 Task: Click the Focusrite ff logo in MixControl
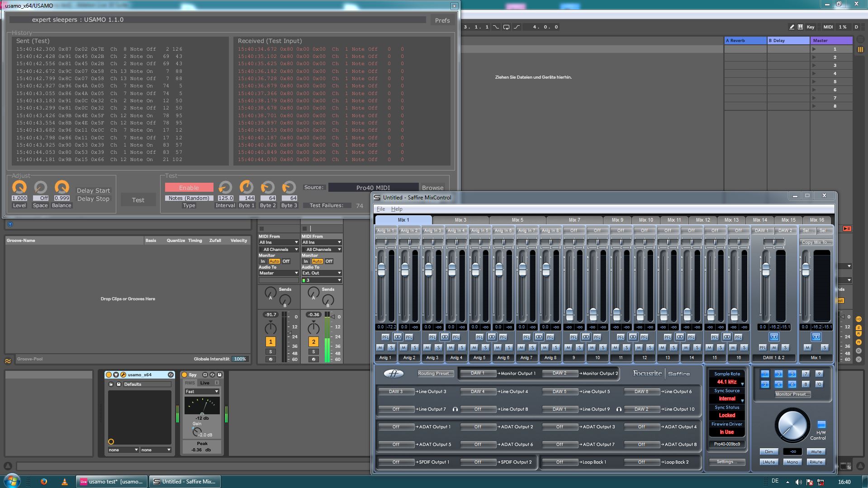[394, 373]
